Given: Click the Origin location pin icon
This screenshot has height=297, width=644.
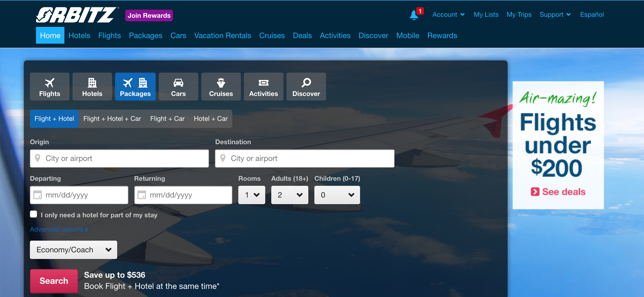Looking at the screenshot, I should 38,158.
